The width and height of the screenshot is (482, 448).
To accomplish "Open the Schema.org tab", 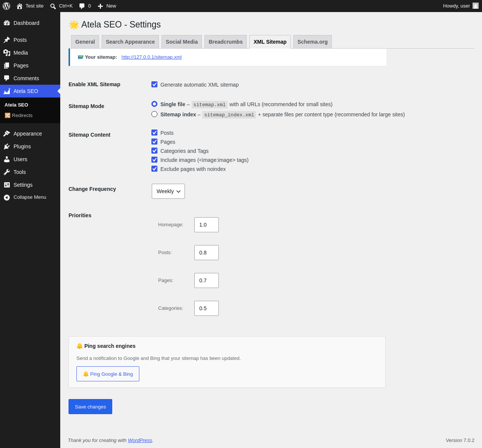I will click(x=313, y=42).
